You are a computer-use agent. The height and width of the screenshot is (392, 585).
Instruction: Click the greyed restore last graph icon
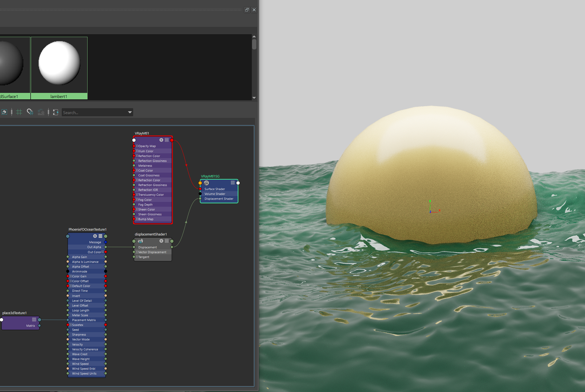[x=41, y=112]
